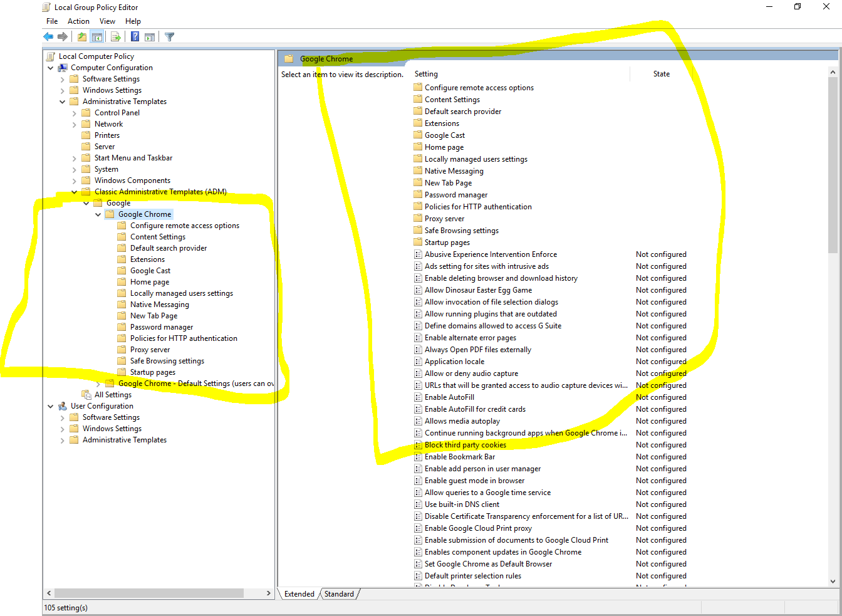The height and width of the screenshot is (616, 842).
Task: Click the policy icon beside Application locale
Action: 418,362
